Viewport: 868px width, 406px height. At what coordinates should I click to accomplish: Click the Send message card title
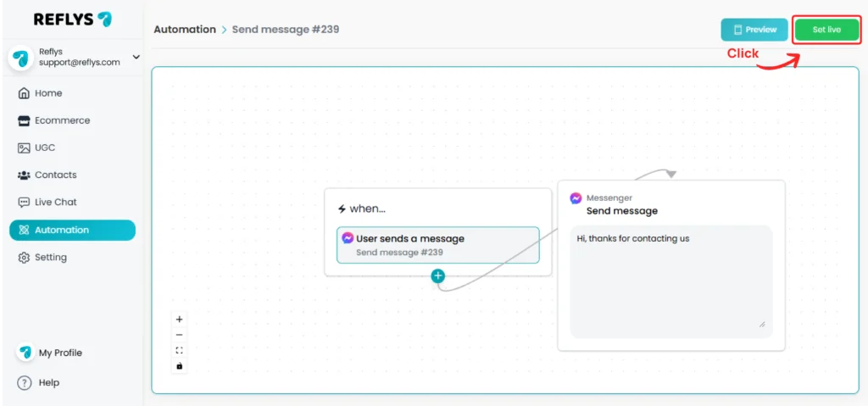(622, 211)
